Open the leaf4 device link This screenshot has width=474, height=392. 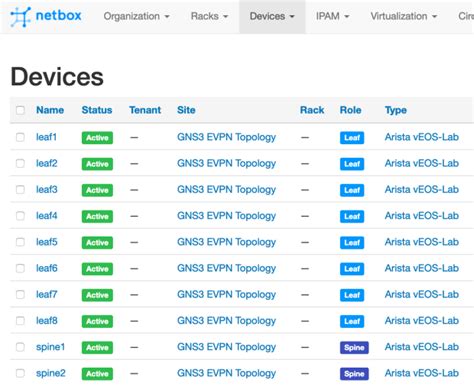47,216
